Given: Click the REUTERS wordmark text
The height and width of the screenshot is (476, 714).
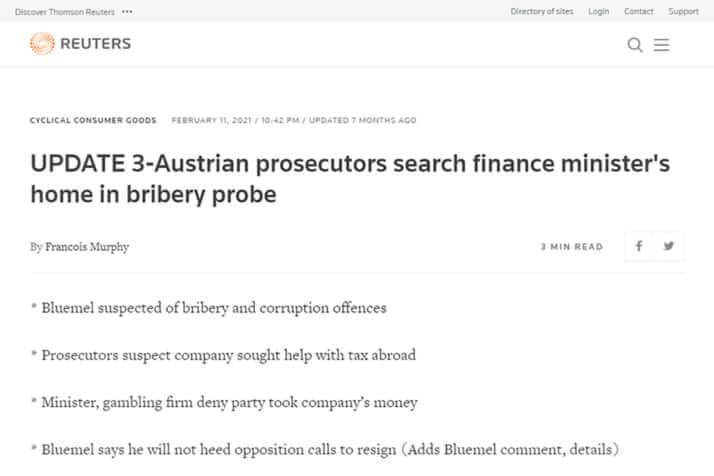Looking at the screenshot, I should click(96, 44).
